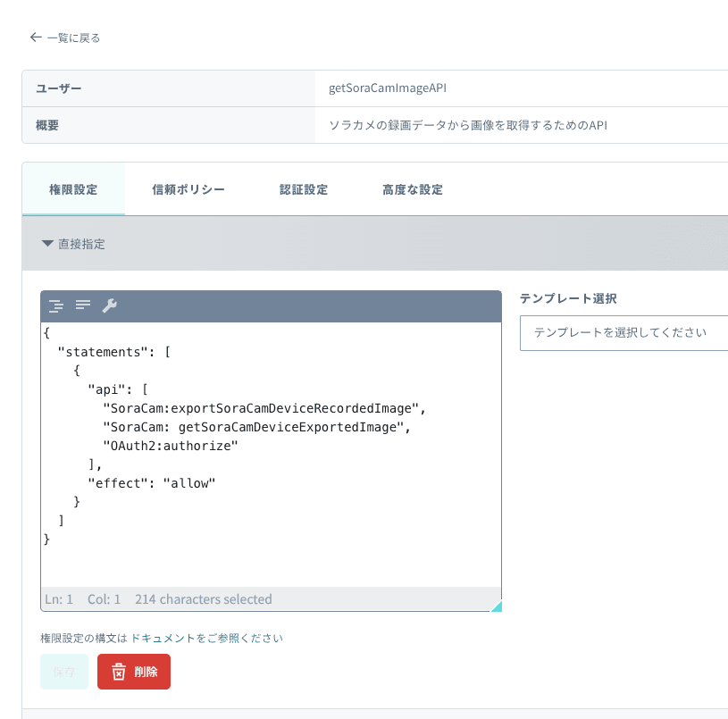Screen dimensions: 728x719
Task: Open the テンプレート選択 dropdown
Action: pyautogui.click(x=623, y=333)
